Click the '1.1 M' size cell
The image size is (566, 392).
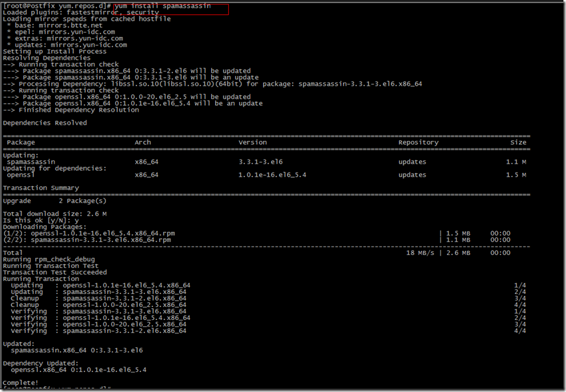pyautogui.click(x=516, y=162)
